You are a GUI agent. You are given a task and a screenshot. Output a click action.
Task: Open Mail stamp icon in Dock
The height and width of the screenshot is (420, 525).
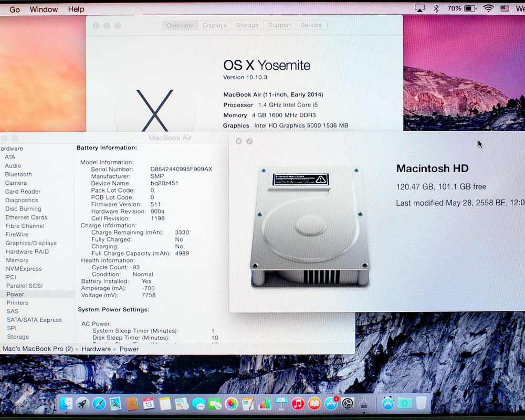[115, 404]
